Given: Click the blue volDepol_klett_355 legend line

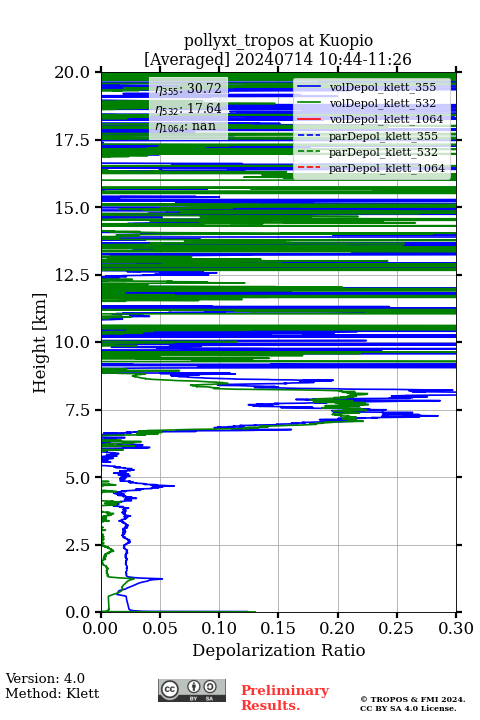Looking at the screenshot, I should tap(309, 87).
